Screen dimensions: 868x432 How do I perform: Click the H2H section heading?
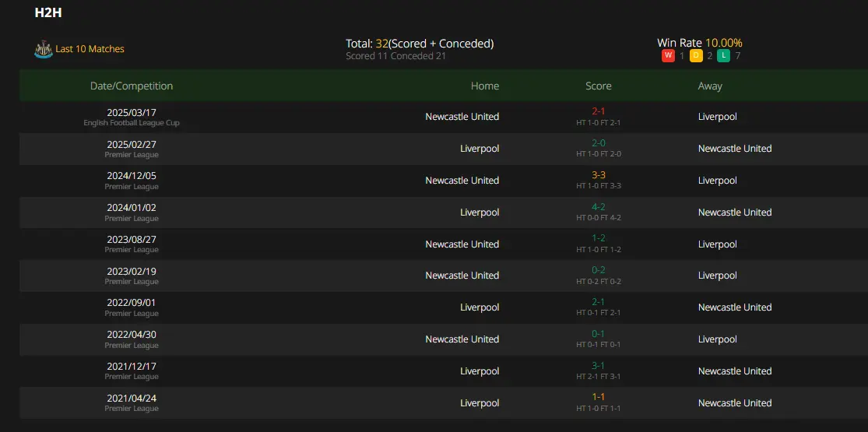tap(48, 12)
